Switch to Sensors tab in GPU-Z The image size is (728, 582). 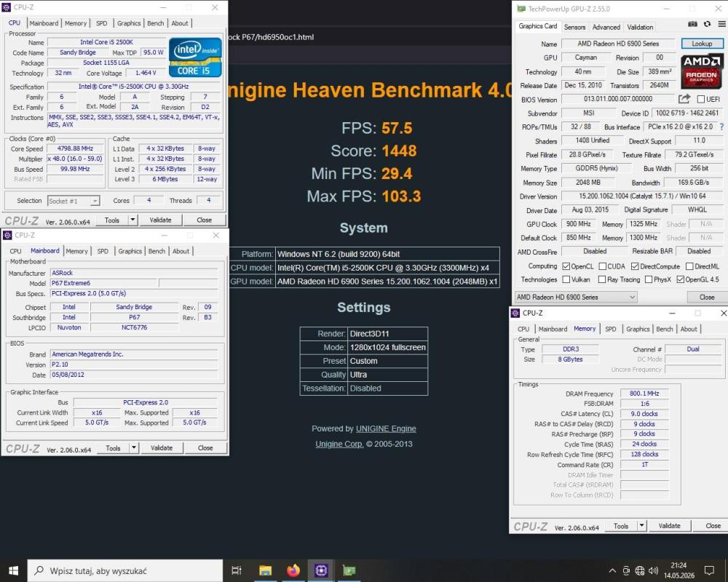point(574,28)
